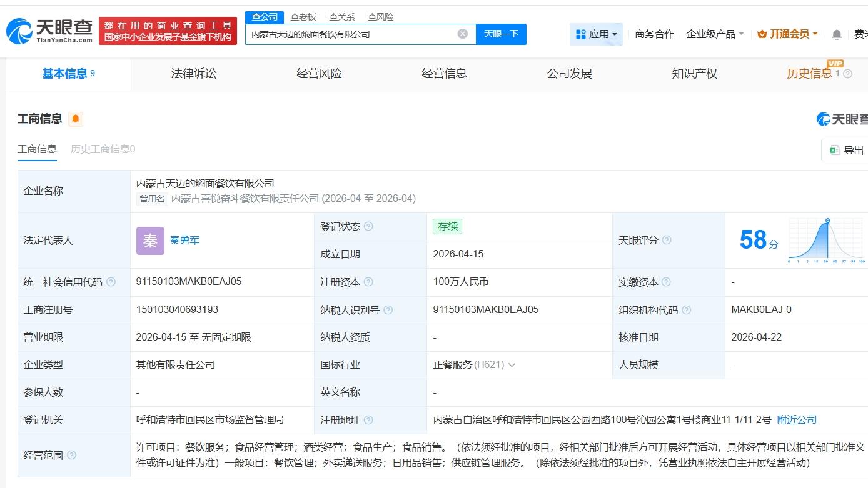Click the top-right notification bell icon

(x=836, y=34)
